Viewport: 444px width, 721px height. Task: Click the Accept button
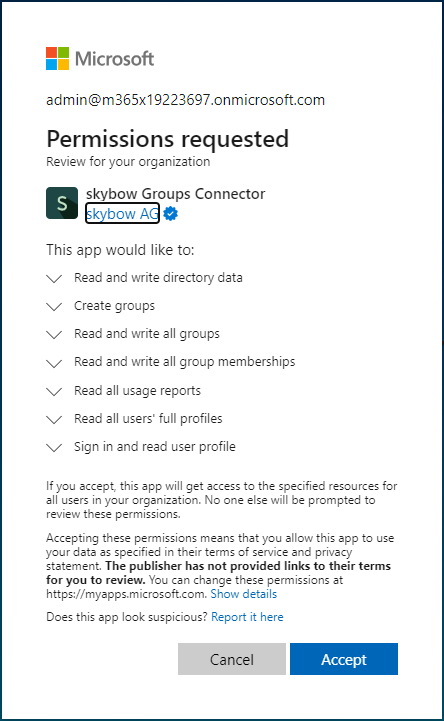[x=344, y=659]
